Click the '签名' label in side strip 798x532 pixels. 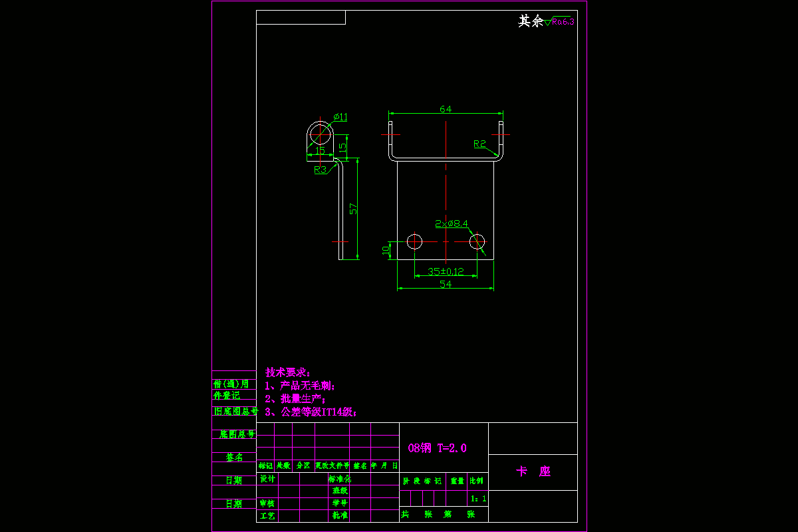(x=233, y=458)
